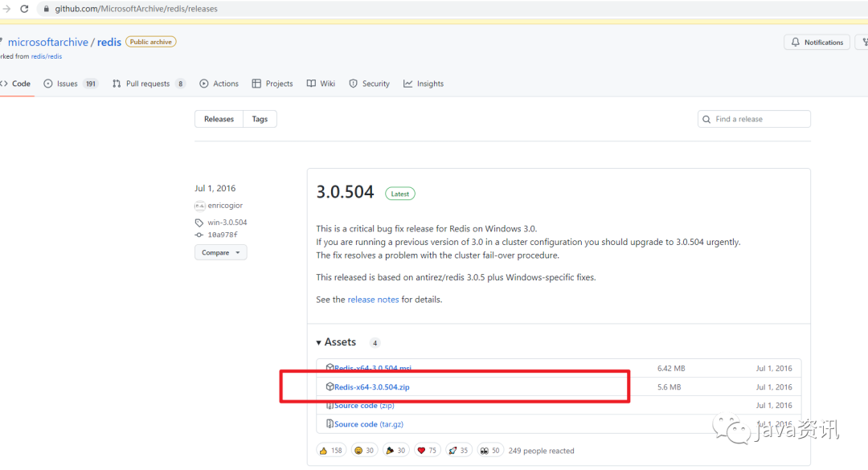Click the smile reaction with 30
Image resolution: width=868 pixels, height=470 pixels.
pyautogui.click(x=364, y=451)
